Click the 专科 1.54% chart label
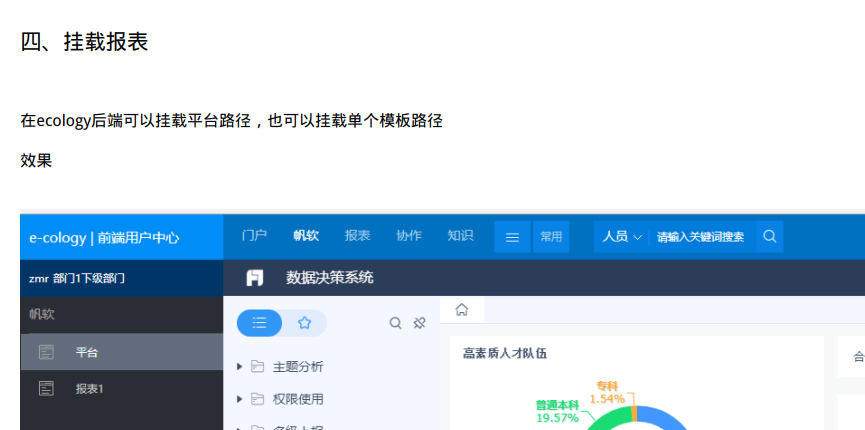Viewport: 865px width, 430px height. tap(607, 392)
